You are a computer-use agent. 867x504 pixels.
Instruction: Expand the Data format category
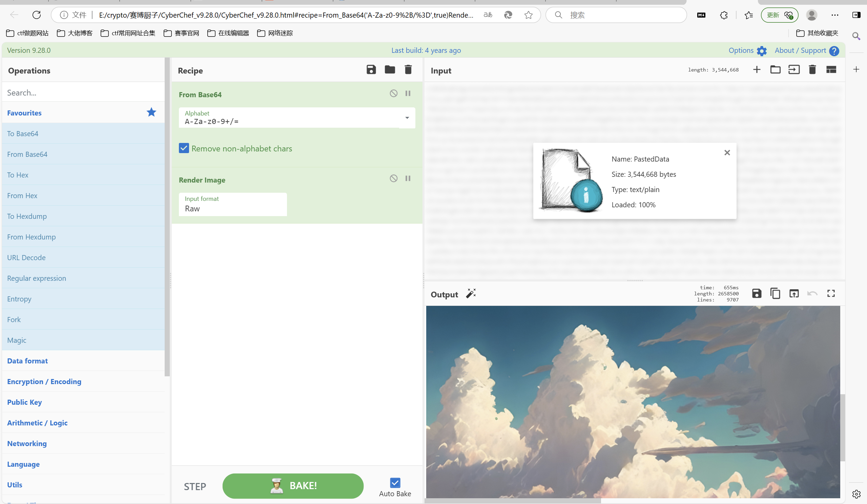[x=83, y=360]
